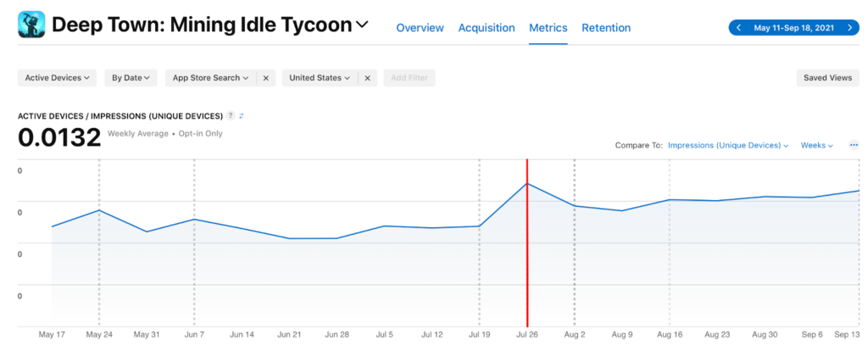Image resolution: width=868 pixels, height=351 pixels.
Task: Remove the App Store Search filter
Action: [265, 78]
